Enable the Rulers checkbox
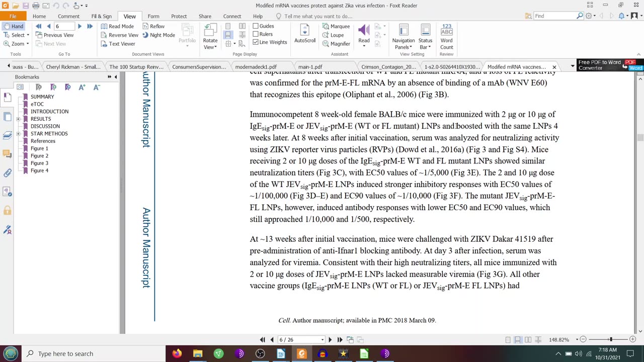The image size is (644, 362). pyautogui.click(x=256, y=34)
